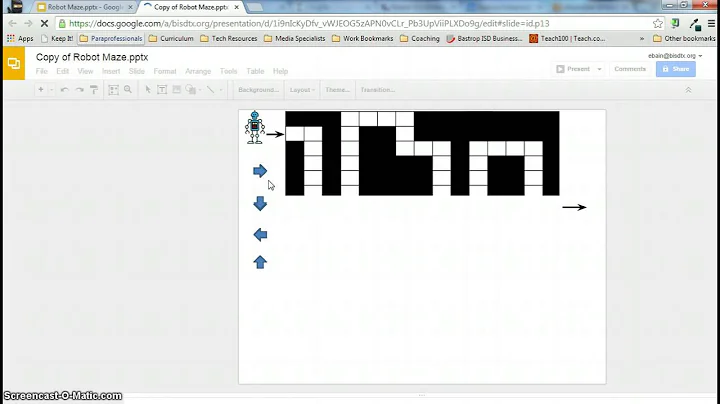This screenshot has width=720, height=404.
Task: Open the Teach100 bookmark
Action: click(567, 39)
